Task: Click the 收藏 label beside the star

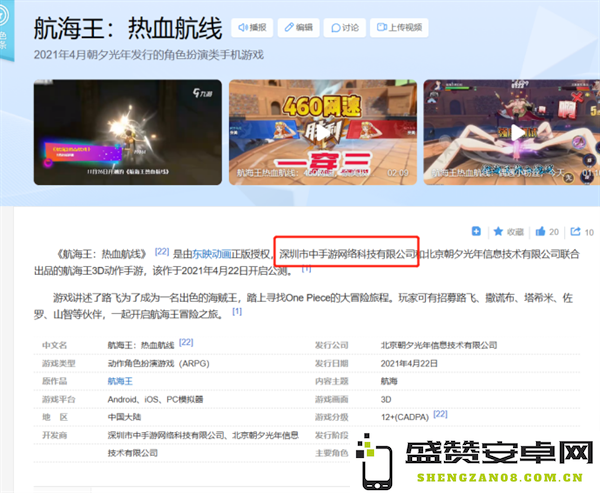Action: tap(515, 232)
